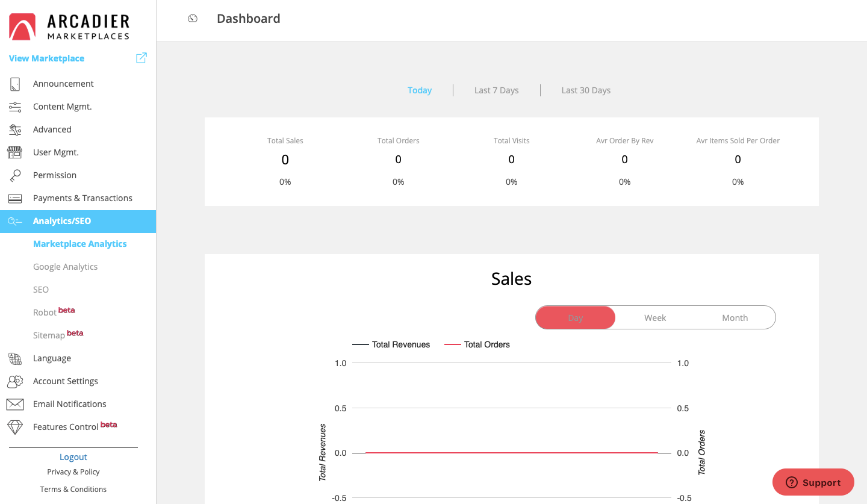This screenshot has width=867, height=504.
Task: Click the Logout link
Action: (73, 457)
